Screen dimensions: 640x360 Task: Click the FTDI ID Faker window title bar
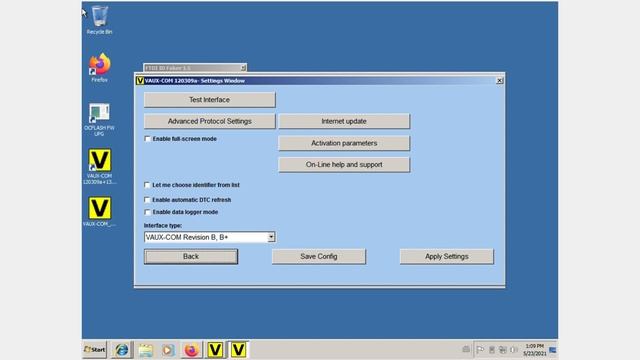click(x=192, y=68)
